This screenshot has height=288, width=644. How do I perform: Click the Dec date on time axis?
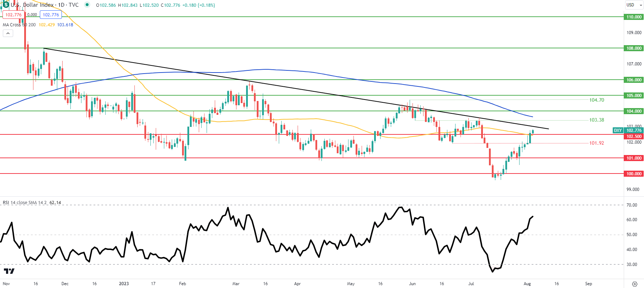[65, 284]
